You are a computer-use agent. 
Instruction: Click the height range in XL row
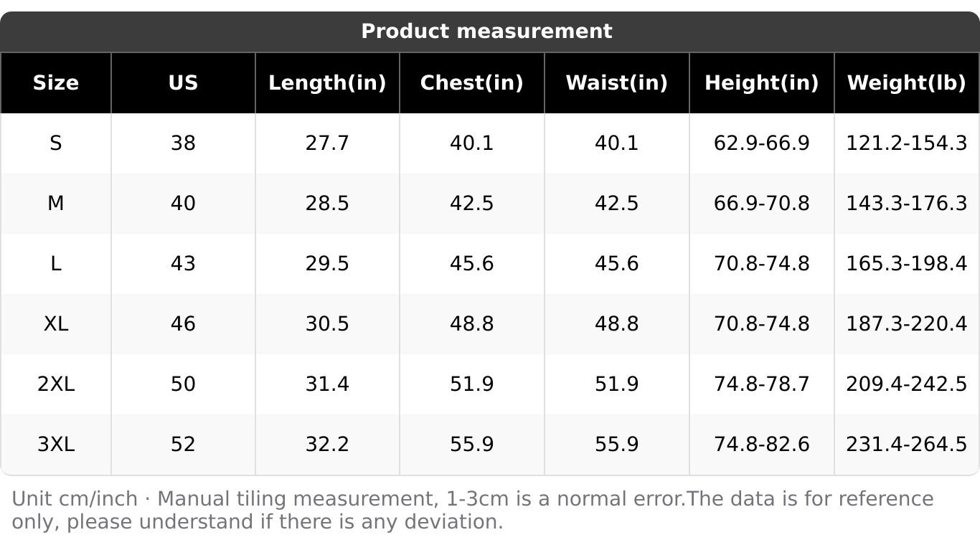(x=761, y=324)
